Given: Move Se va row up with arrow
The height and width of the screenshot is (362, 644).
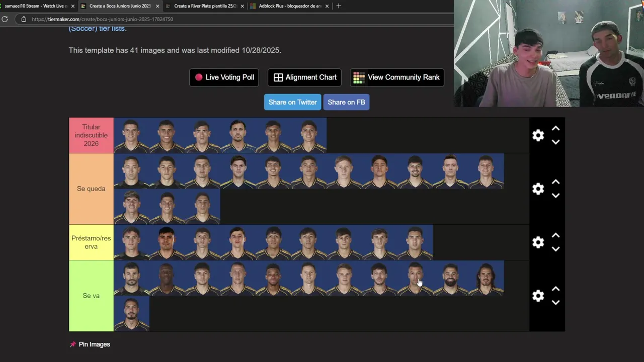Looking at the screenshot, I should (x=555, y=289).
